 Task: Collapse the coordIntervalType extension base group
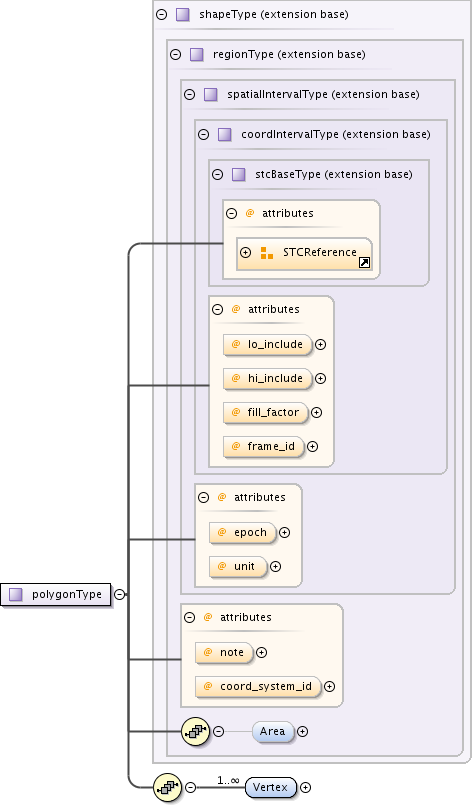203,134
